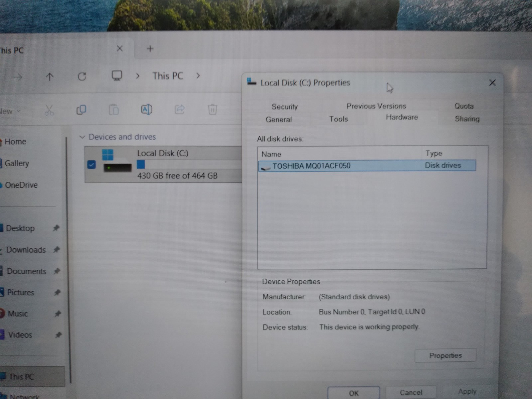The width and height of the screenshot is (532, 399).
Task: Expand the chevron after This PC breadcrumb
Action: coord(198,76)
